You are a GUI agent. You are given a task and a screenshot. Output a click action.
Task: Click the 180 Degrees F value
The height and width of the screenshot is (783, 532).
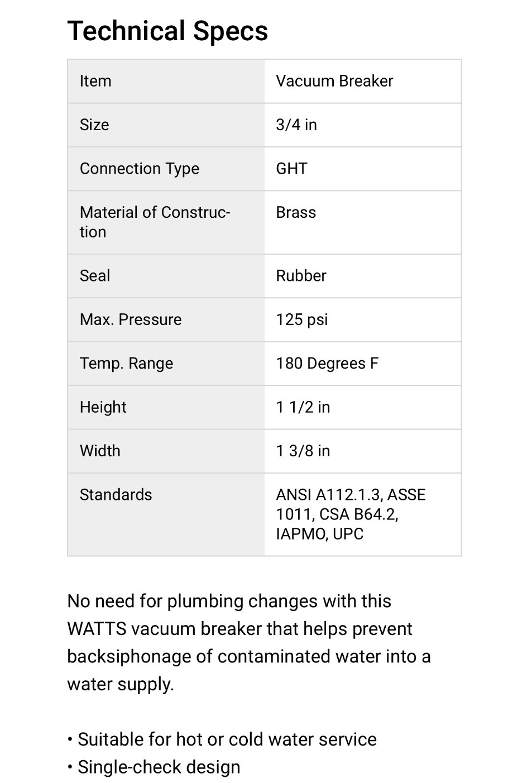pyautogui.click(x=327, y=364)
